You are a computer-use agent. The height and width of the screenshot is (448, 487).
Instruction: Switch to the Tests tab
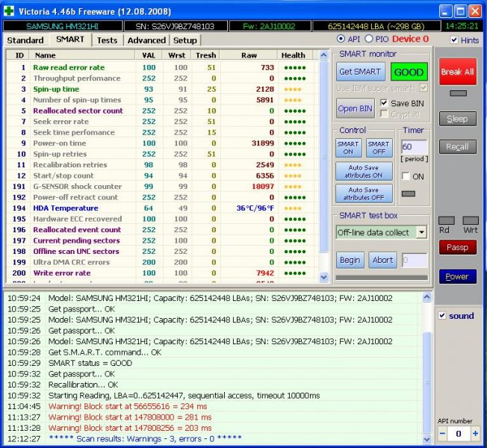(107, 40)
